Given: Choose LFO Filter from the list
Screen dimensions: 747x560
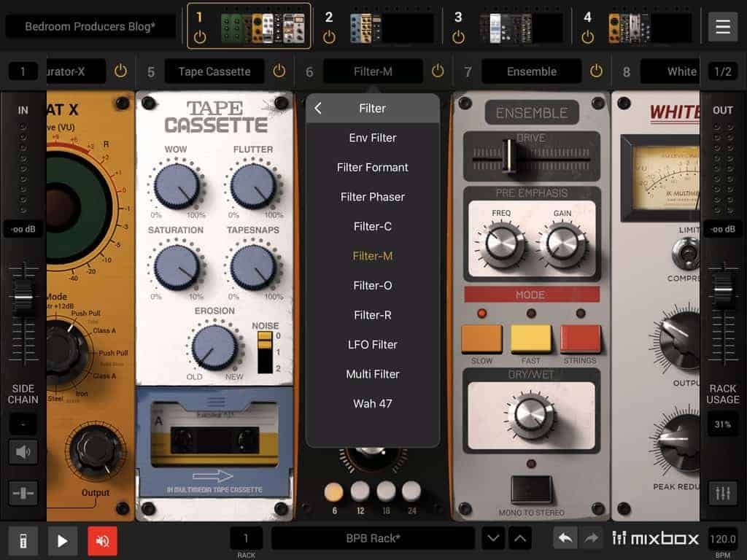Looking at the screenshot, I should pyautogui.click(x=373, y=345).
